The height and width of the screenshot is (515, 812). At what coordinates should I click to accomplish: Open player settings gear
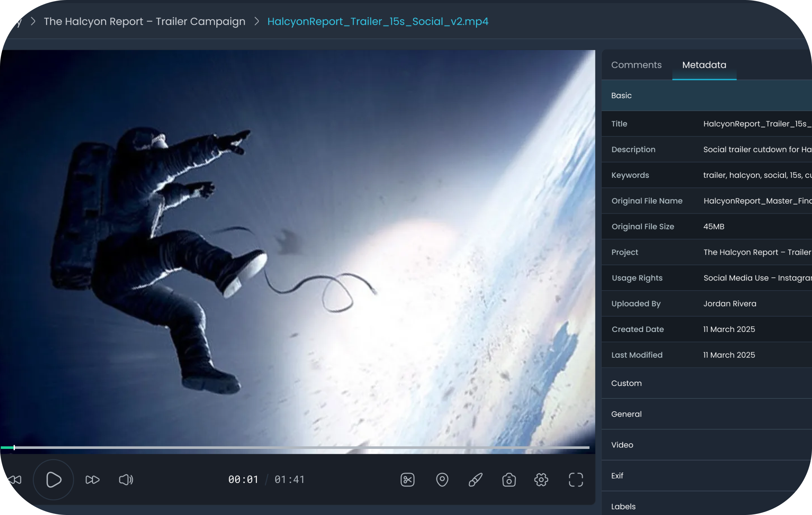541,480
